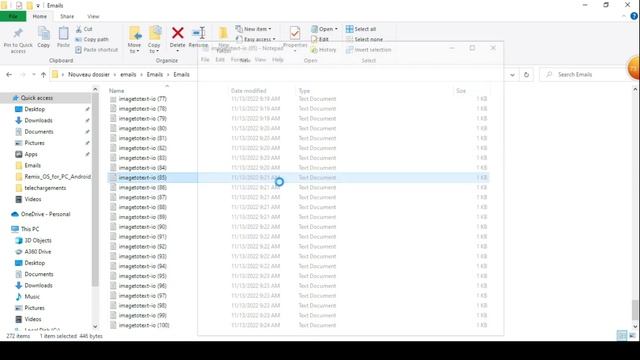Image resolution: width=640 pixels, height=360 pixels.
Task: Select file imagetotext-io (90)
Action: pyautogui.click(x=142, y=227)
